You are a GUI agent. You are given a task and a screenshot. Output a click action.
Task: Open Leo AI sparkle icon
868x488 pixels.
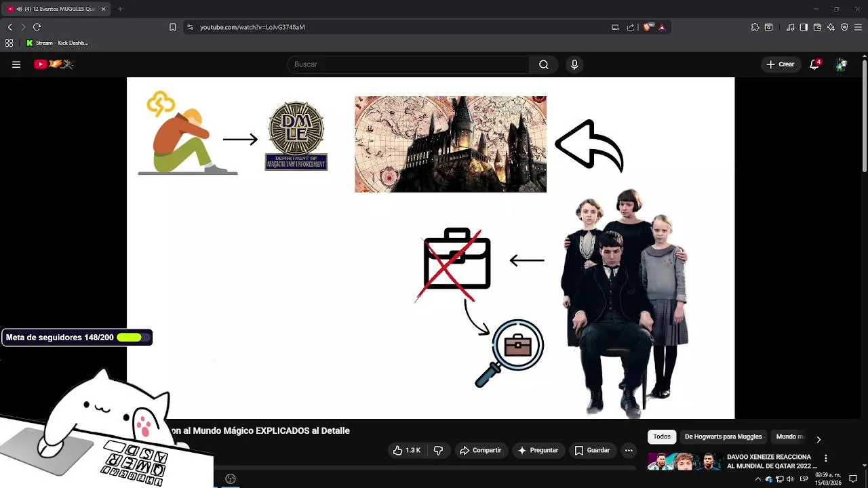tap(831, 27)
